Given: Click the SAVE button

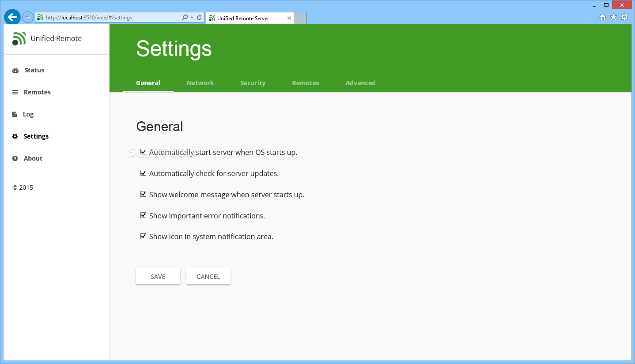Looking at the screenshot, I should click(x=158, y=276).
